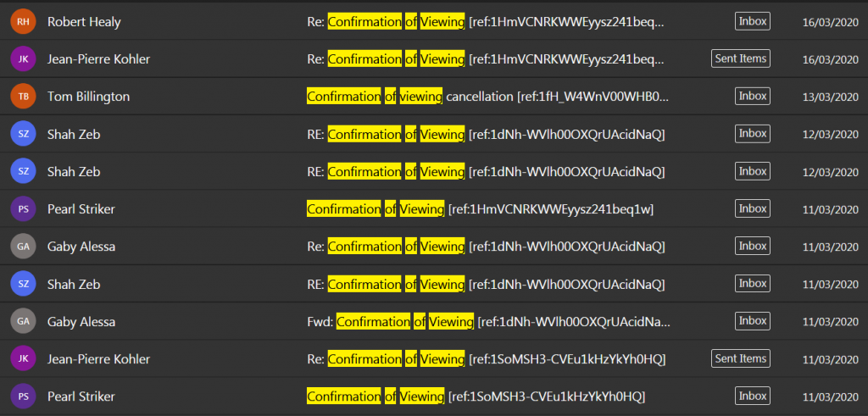Viewport: 868px width, 416px height.
Task: Click the Tom Billington sender name
Action: (x=88, y=97)
